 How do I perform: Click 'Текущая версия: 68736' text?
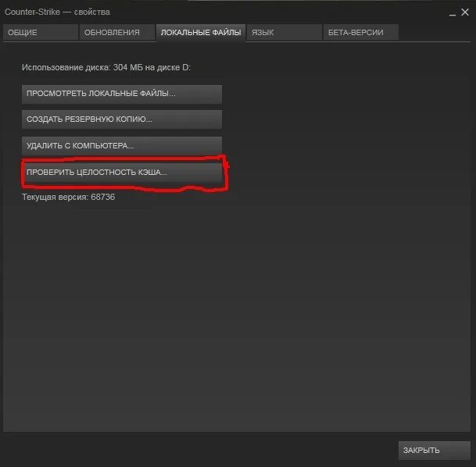[x=68, y=197]
